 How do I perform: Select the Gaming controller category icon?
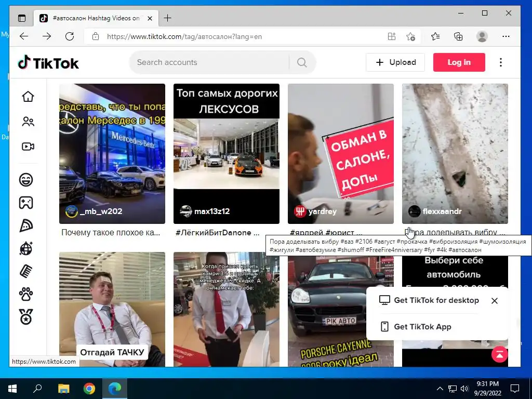[x=26, y=203]
